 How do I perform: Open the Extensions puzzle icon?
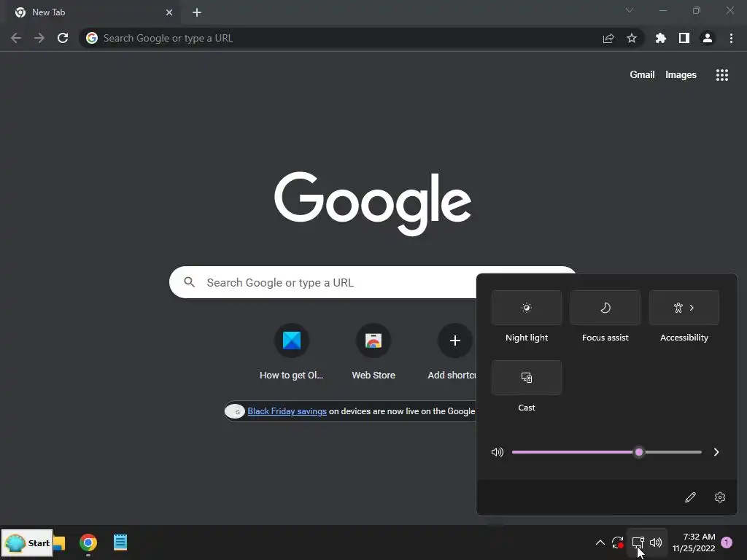click(661, 38)
